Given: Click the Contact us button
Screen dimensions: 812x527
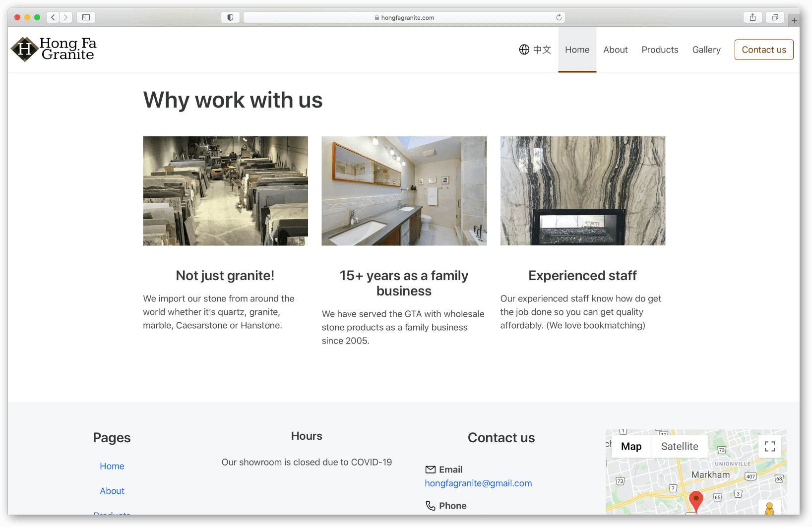Looking at the screenshot, I should 763,50.
